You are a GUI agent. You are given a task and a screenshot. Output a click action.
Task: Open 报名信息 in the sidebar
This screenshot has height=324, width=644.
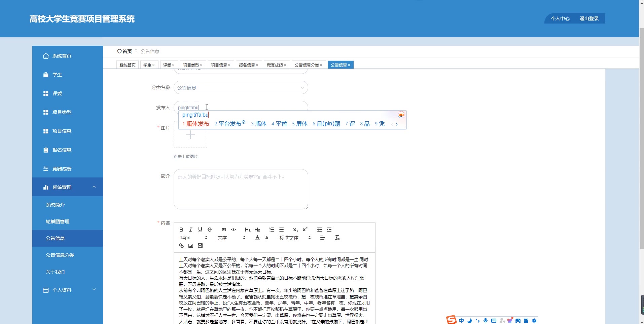(x=68, y=150)
